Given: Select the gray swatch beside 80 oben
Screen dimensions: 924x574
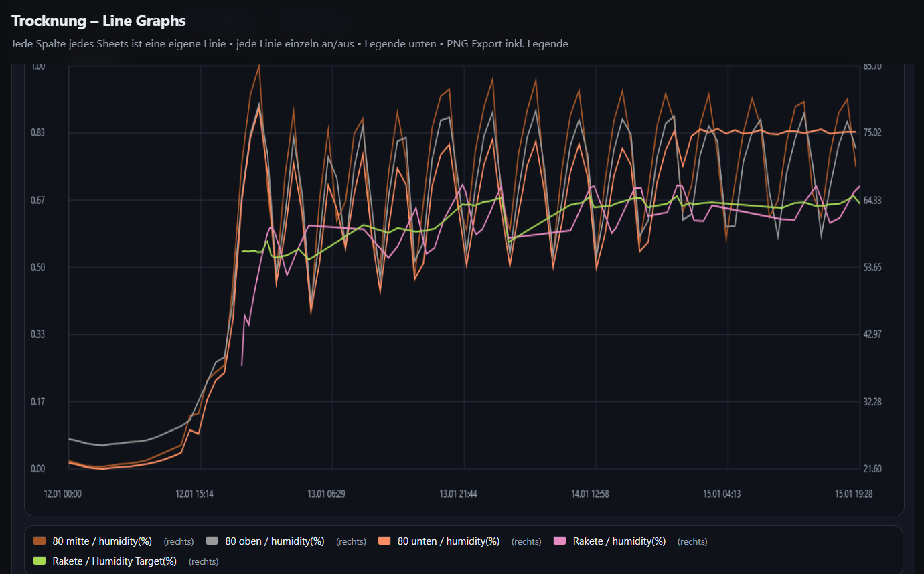Looking at the screenshot, I should [213, 541].
